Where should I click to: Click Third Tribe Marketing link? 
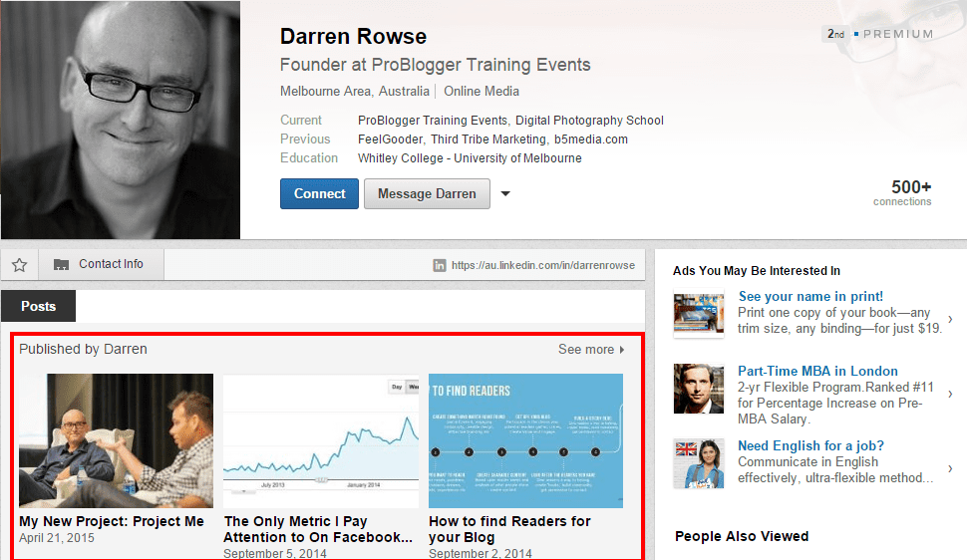click(x=487, y=140)
